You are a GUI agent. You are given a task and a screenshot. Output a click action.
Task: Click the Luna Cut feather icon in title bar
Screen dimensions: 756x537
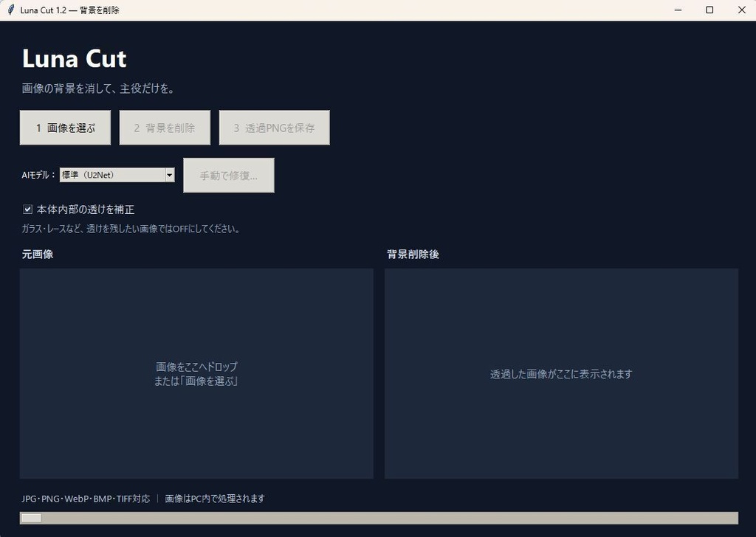(10, 10)
